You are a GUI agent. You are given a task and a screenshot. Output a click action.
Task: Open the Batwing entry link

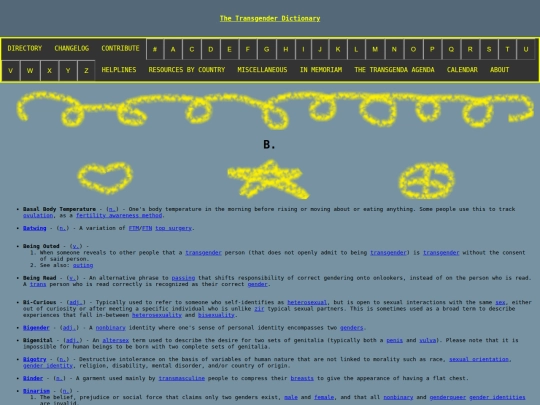[x=34, y=228]
